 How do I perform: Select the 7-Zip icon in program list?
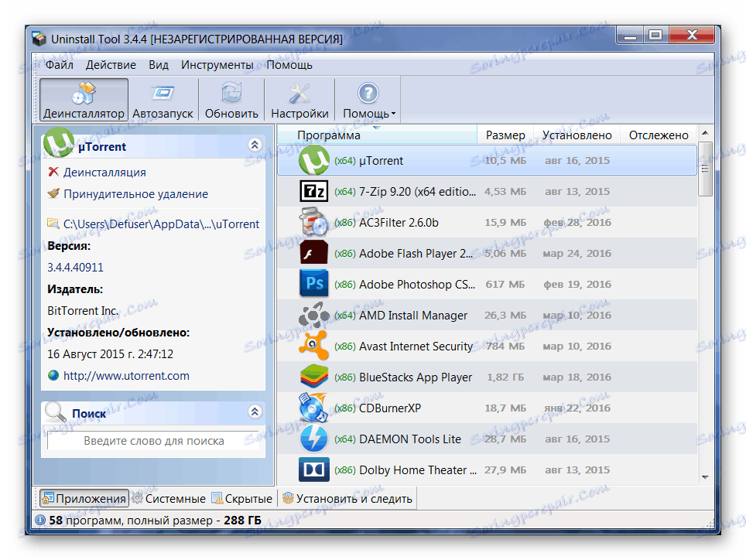pos(314,192)
